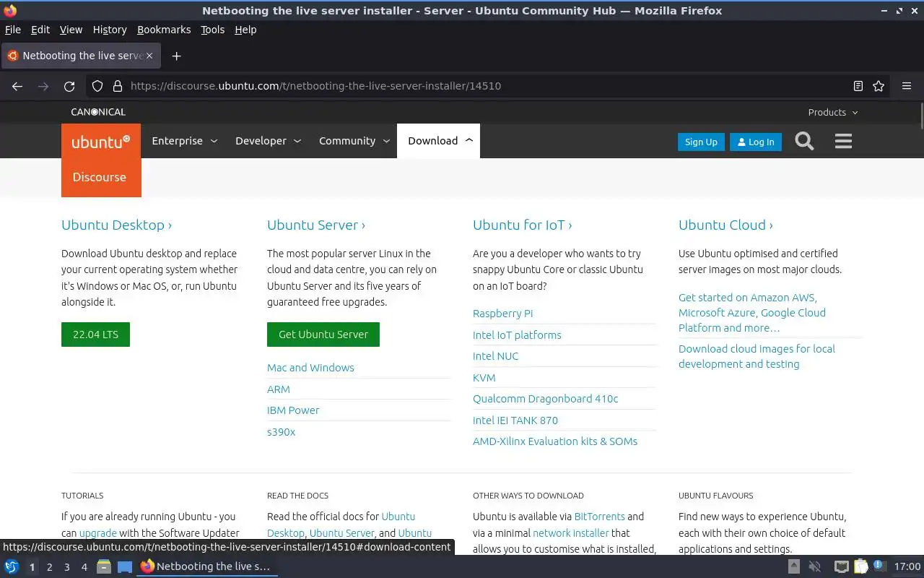Expand the Community dropdown
This screenshot has height=578, width=924.
click(x=354, y=141)
